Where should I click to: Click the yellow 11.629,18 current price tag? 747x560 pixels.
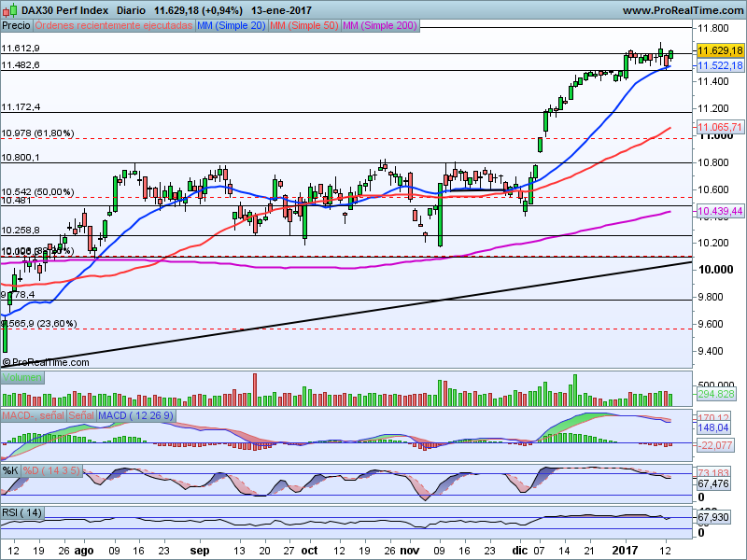(x=720, y=50)
